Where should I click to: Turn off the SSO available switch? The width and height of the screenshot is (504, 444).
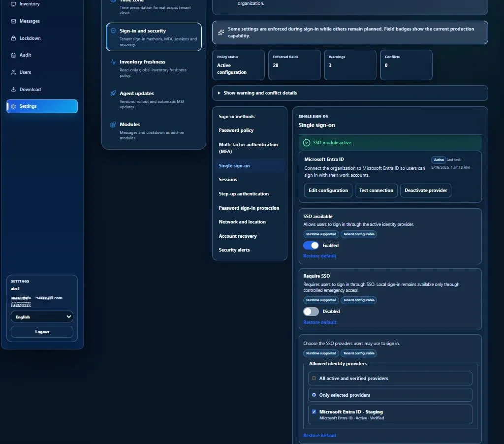(x=311, y=245)
